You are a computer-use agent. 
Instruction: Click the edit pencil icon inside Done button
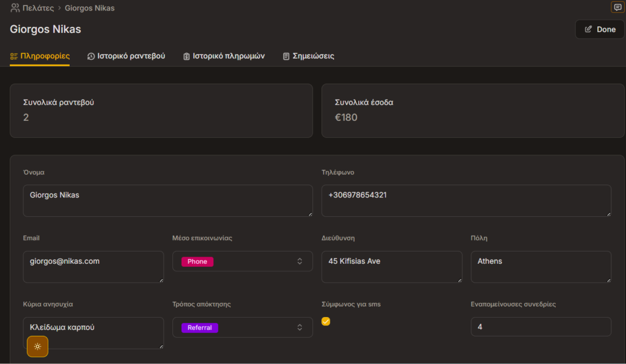[x=589, y=29]
